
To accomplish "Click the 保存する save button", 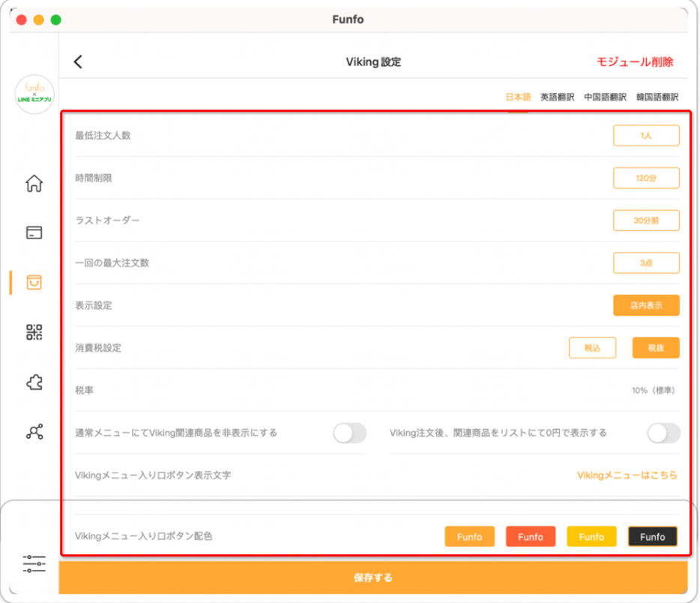I will coord(372,577).
